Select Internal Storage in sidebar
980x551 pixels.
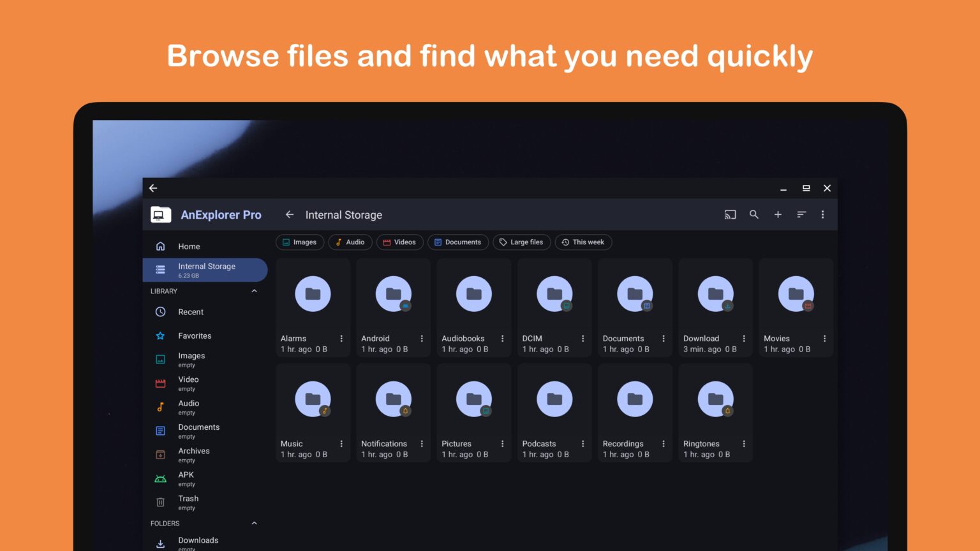pos(204,270)
